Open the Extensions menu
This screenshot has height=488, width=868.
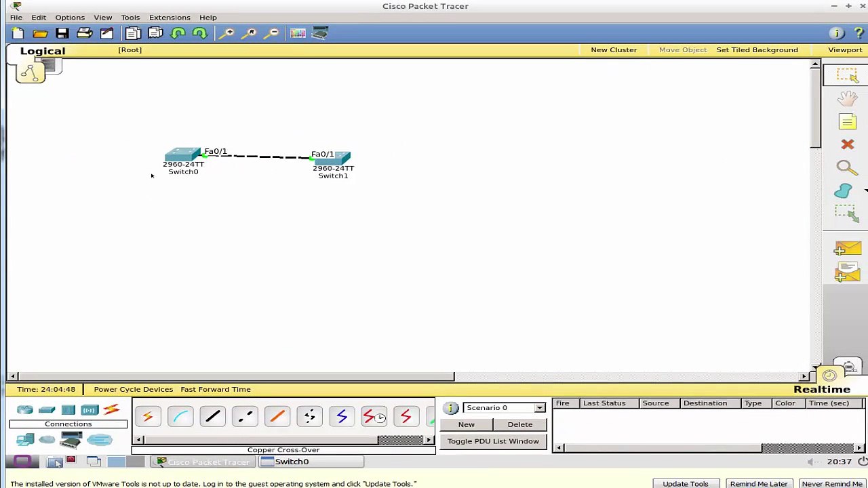click(x=170, y=18)
